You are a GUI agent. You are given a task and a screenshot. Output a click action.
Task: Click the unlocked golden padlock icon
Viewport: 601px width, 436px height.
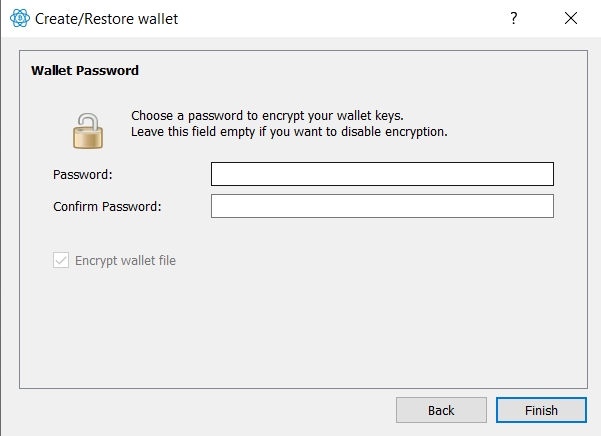pos(88,131)
